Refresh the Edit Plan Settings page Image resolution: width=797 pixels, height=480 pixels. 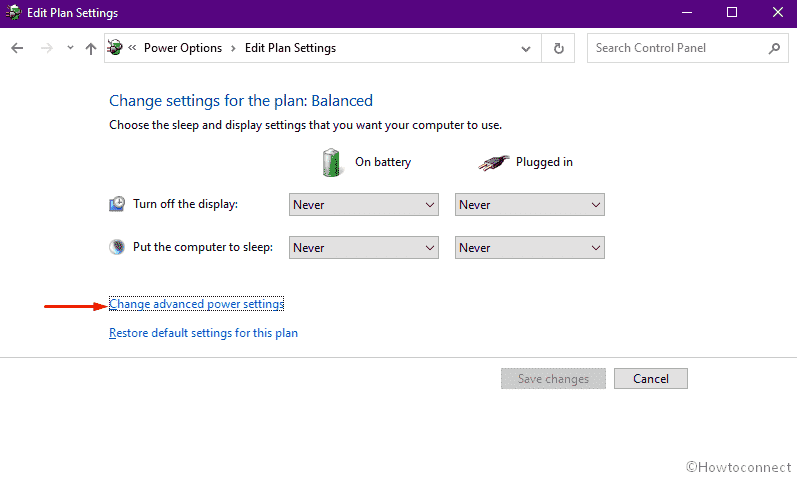558,48
